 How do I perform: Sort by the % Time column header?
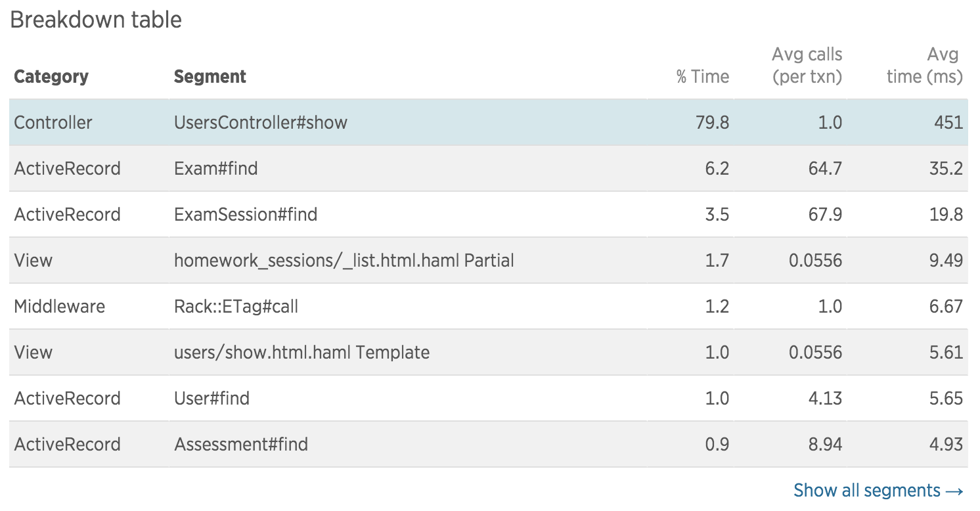pos(702,77)
